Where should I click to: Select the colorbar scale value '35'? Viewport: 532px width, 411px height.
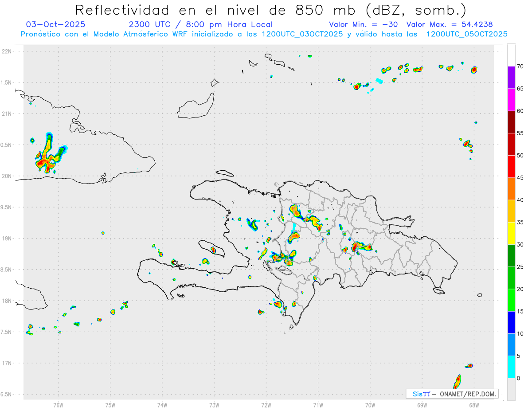click(520, 222)
